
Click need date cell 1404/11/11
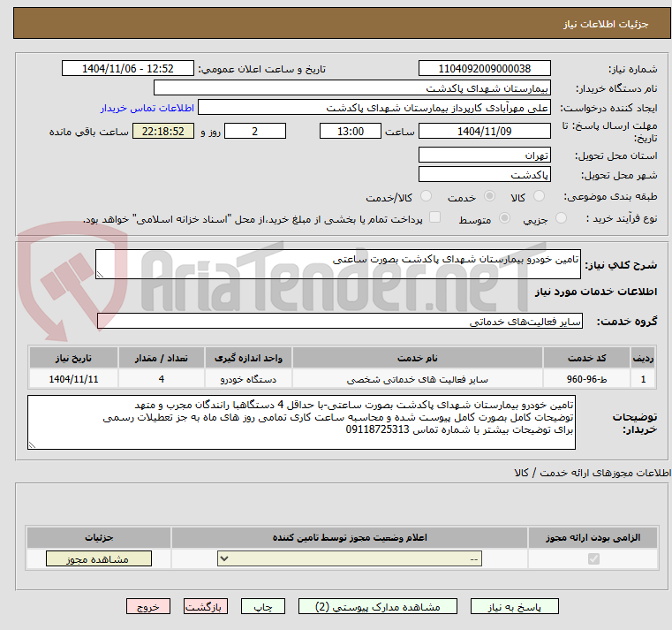point(73,379)
